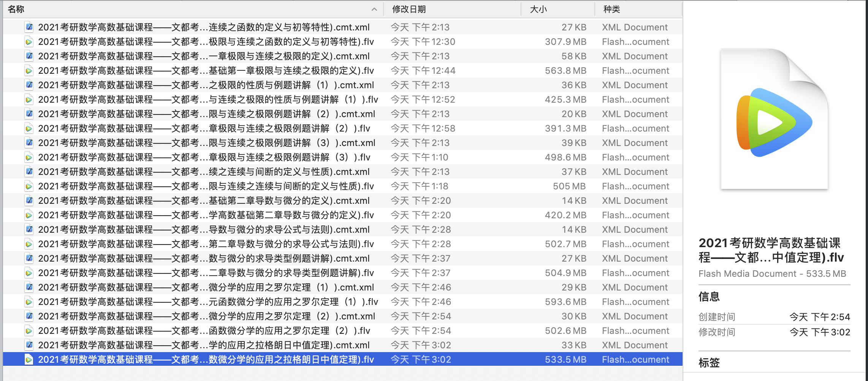Click the video icon of the 425.3 MB flv file
This screenshot has height=381, width=868.
point(29,99)
